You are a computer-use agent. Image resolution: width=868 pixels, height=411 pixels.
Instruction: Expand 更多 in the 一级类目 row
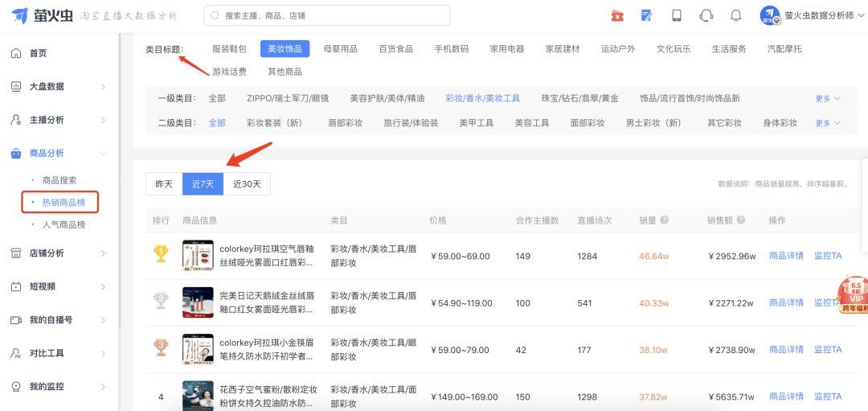pyautogui.click(x=827, y=98)
